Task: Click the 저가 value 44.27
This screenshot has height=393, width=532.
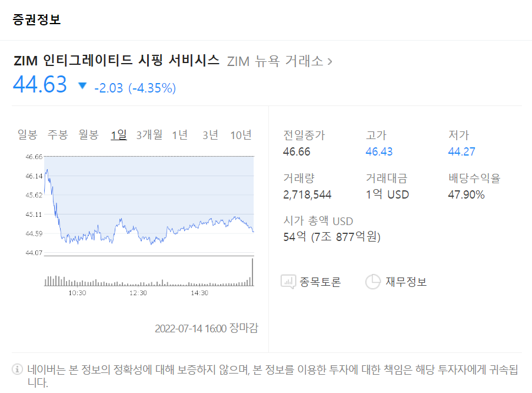Action: [462, 151]
